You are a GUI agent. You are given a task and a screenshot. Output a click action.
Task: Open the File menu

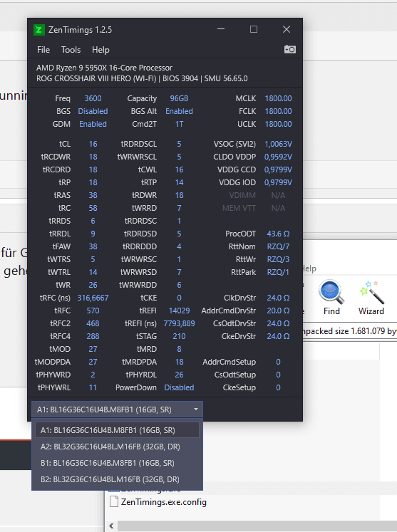point(43,50)
